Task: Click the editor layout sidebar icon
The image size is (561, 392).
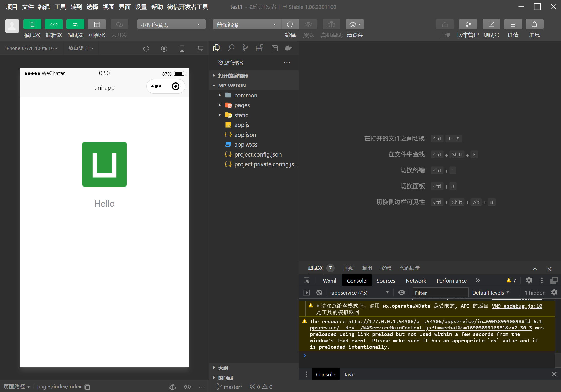Action: tap(275, 48)
